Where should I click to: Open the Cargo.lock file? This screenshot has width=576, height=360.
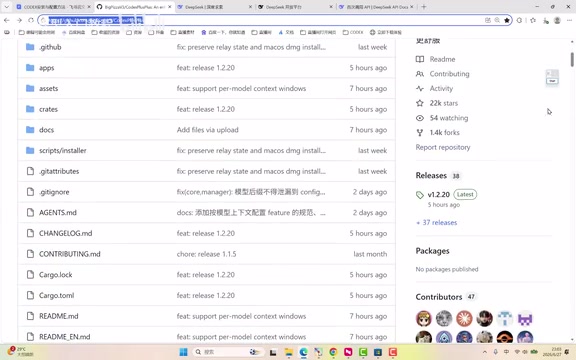[x=55, y=275]
